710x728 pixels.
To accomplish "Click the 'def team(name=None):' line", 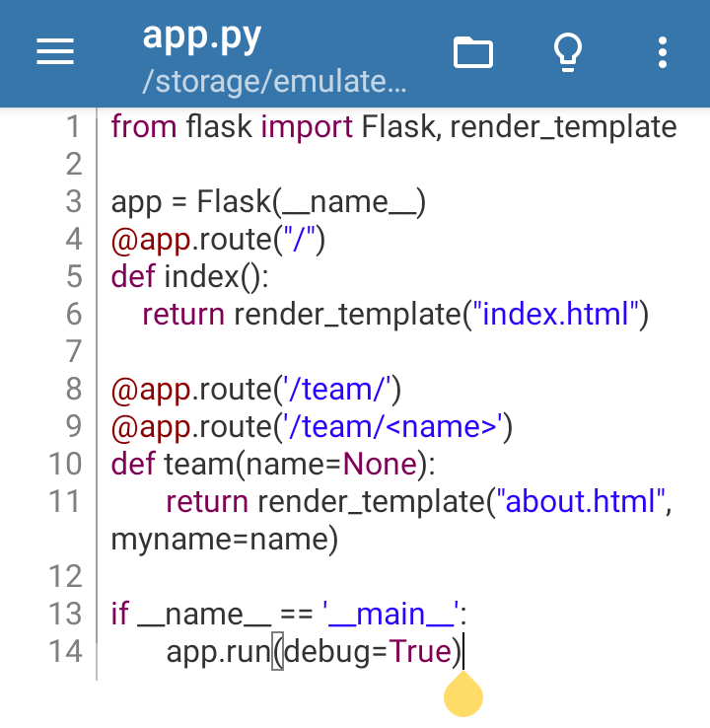I will pyautogui.click(x=273, y=464).
